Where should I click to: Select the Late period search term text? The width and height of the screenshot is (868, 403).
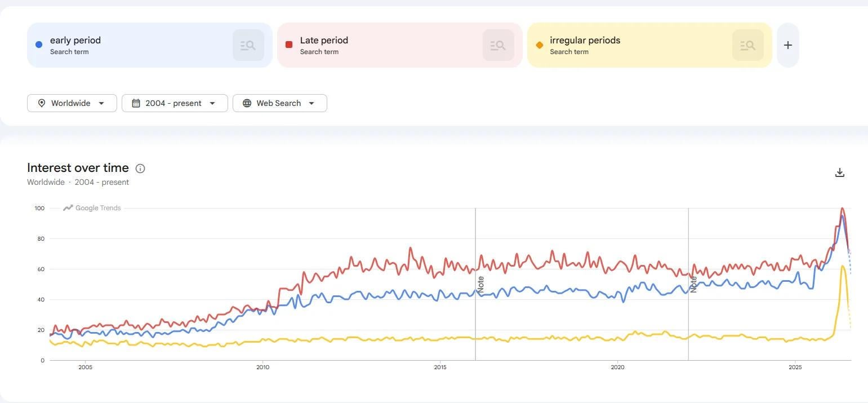tap(324, 40)
